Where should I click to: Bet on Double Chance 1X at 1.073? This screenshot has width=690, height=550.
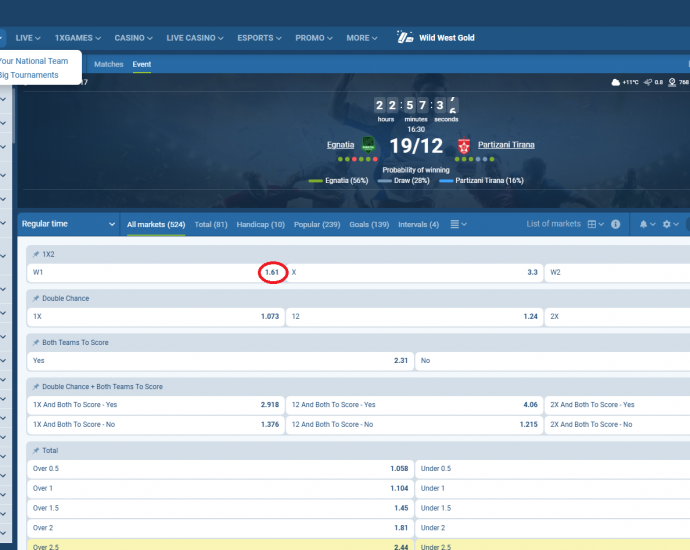click(156, 316)
